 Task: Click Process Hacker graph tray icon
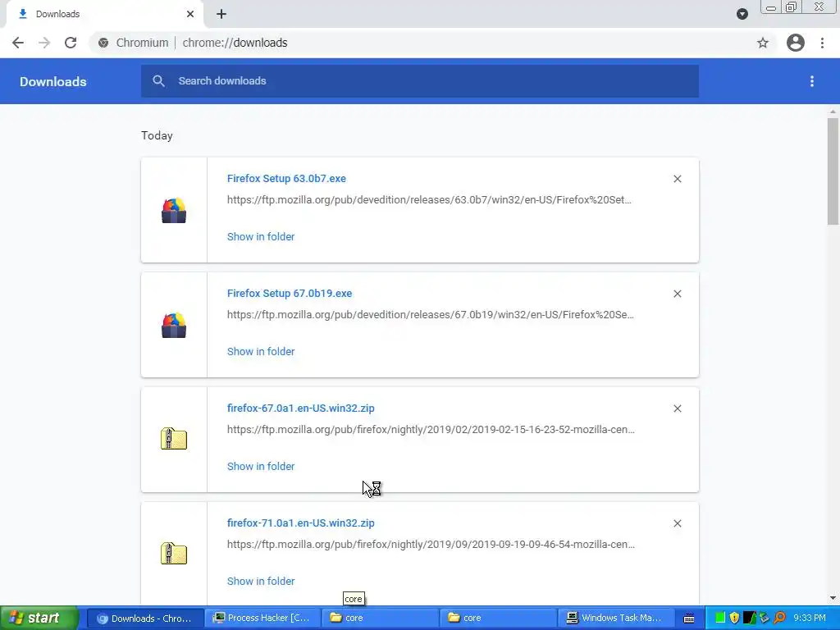[x=750, y=618]
